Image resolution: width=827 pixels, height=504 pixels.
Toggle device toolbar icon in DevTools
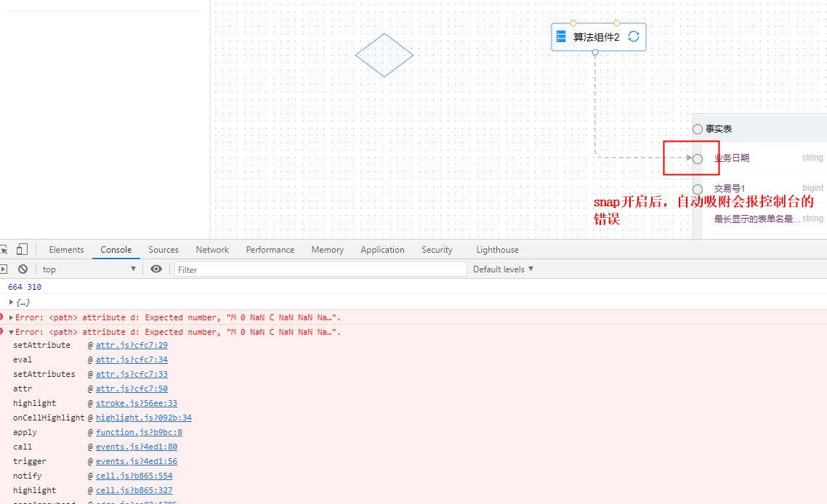click(x=22, y=249)
